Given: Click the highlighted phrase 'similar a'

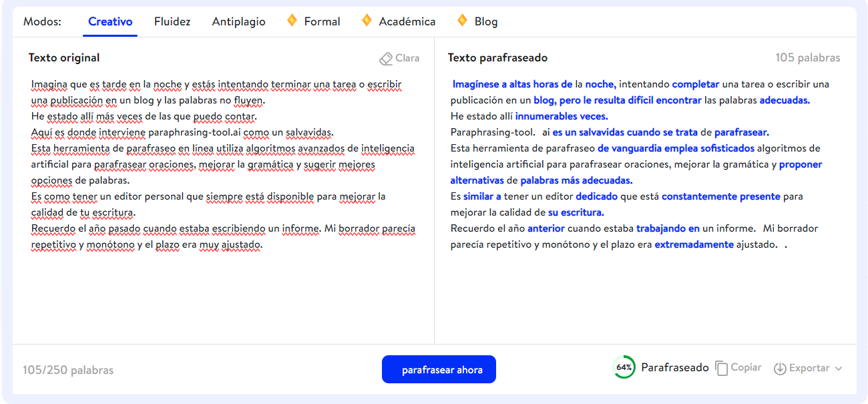Looking at the screenshot, I should click(482, 196).
